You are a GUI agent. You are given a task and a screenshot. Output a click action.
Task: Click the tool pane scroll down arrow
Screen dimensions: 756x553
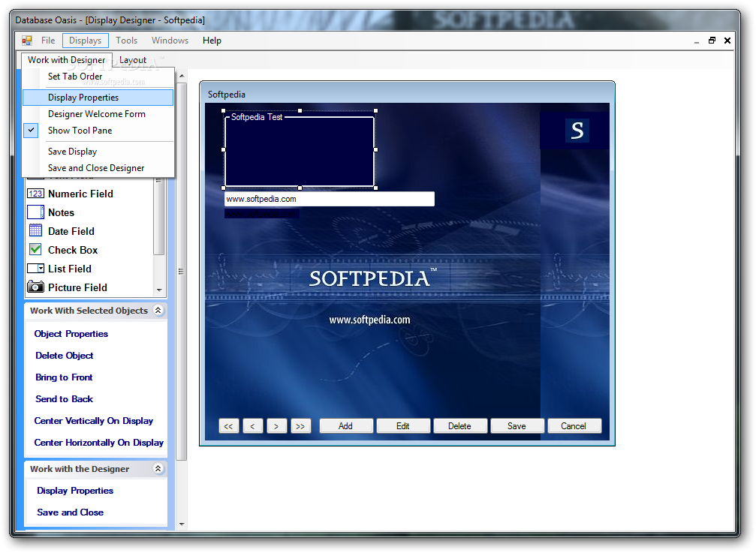pos(182,524)
